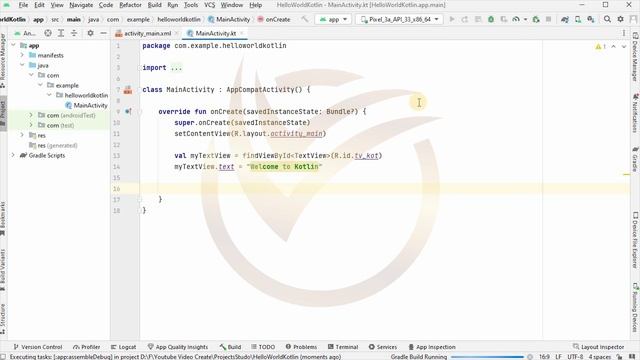Select MainActivity file in project tree
Screen dimensions: 640x360
(86, 105)
